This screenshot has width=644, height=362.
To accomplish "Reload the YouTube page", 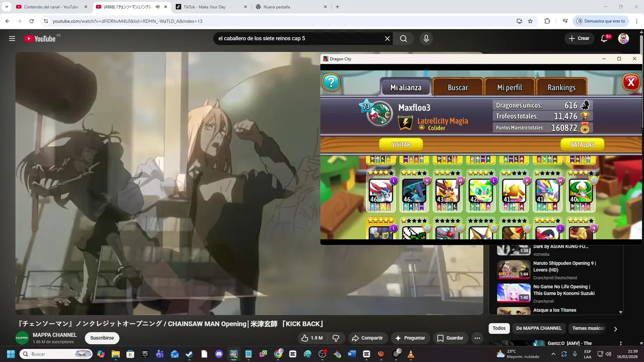I will [31, 21].
